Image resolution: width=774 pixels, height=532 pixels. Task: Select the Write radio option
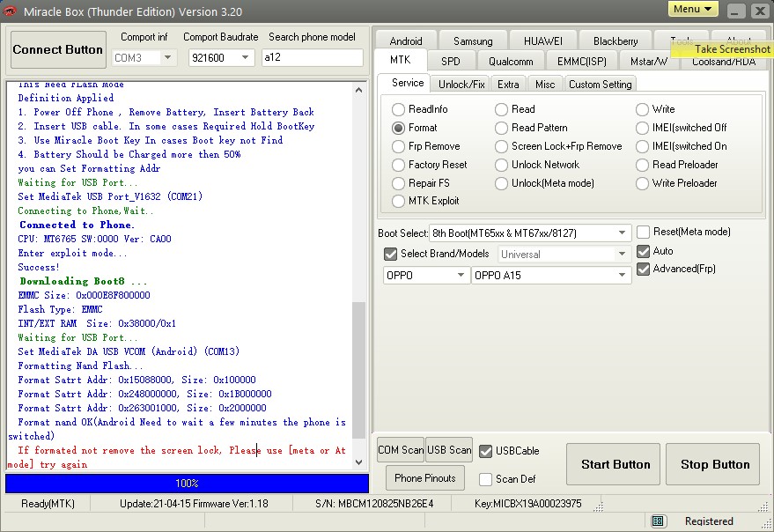[x=655, y=109]
